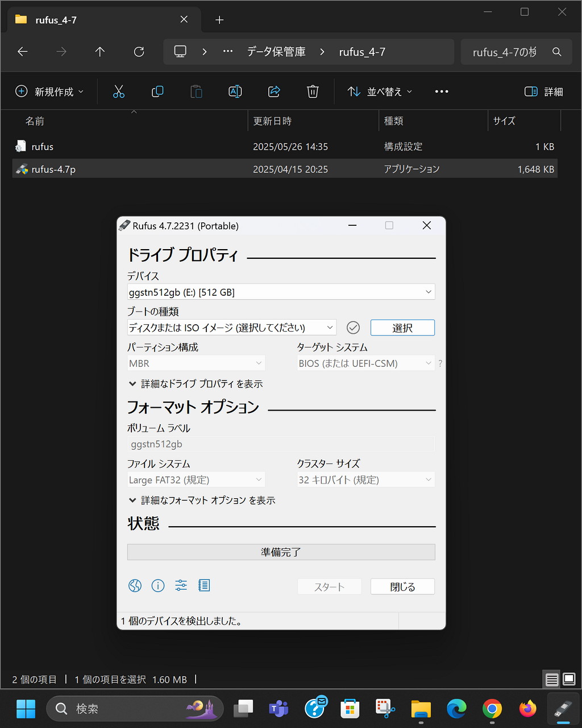Open the file system Large FAT32 dropdown

click(196, 480)
